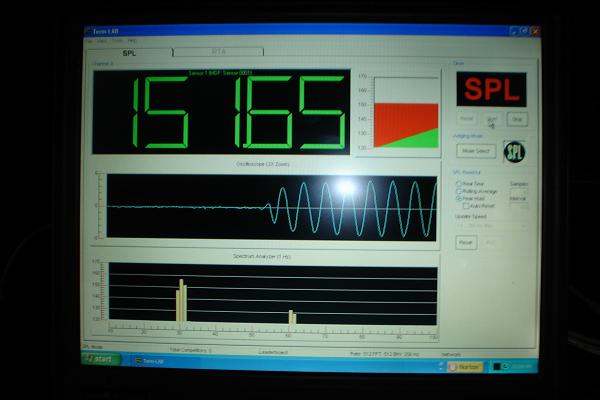Image resolution: width=600 pixels, height=400 pixels.
Task: Click the Term-LAB title bar icon
Action: coord(88,31)
